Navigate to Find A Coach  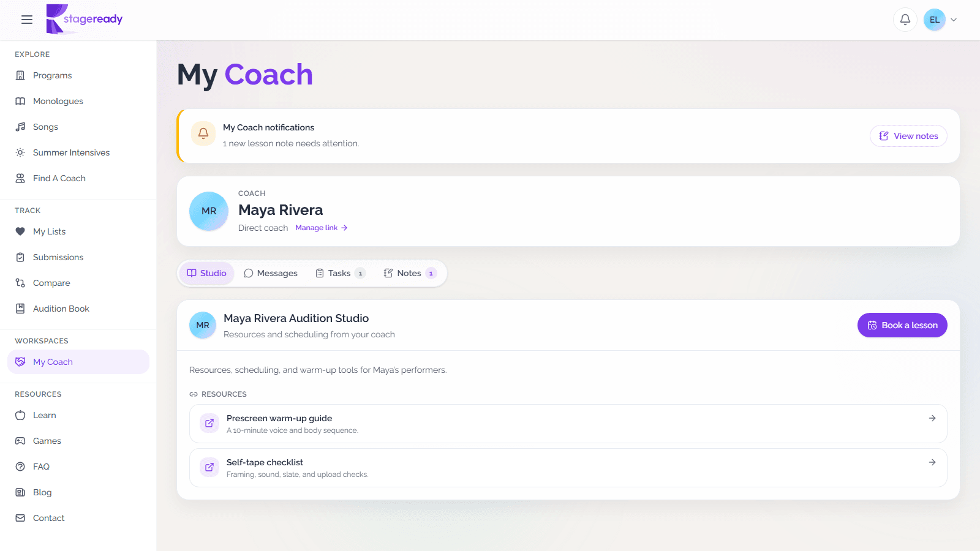[x=78, y=178]
